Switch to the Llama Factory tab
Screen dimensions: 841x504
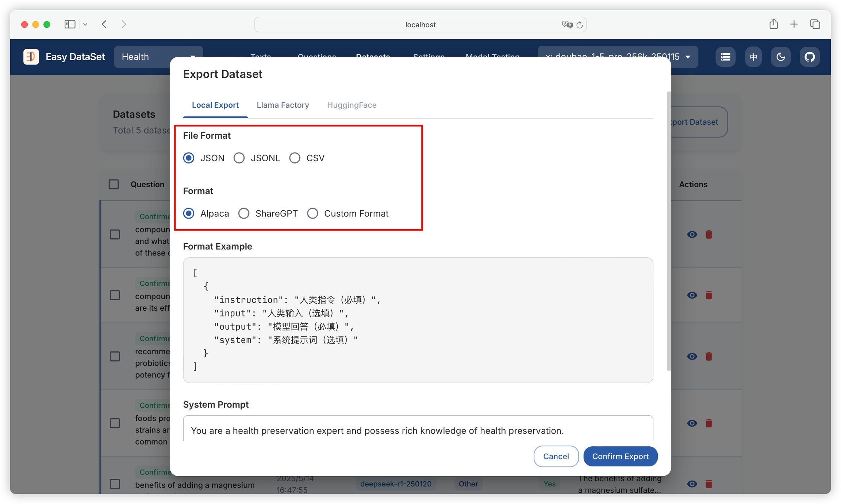[283, 105]
